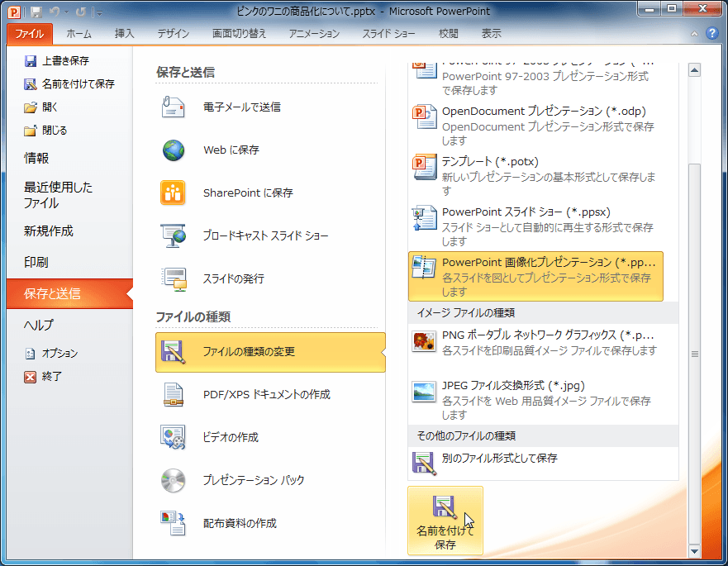Click 開く in the backstage menu
728x566 pixels.
tap(40, 107)
